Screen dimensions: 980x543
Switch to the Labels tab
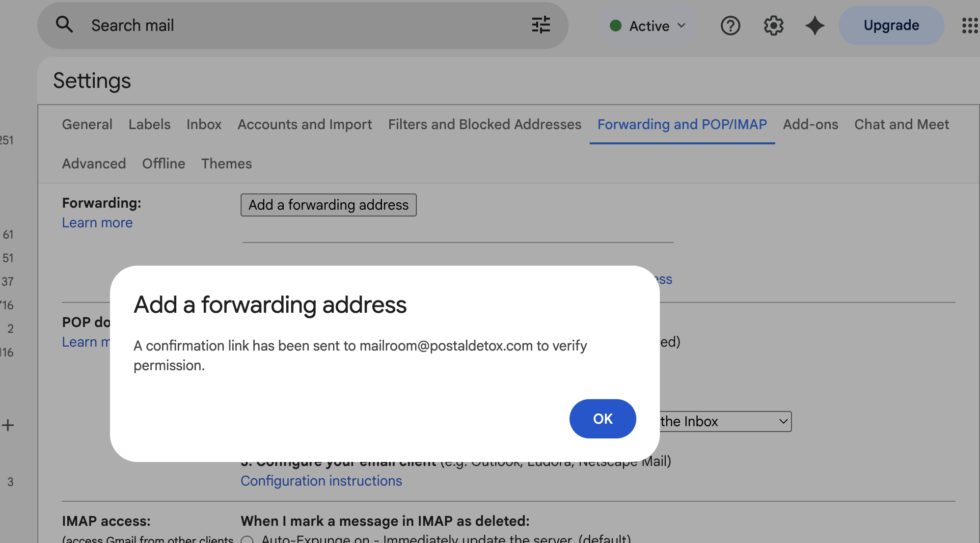[x=149, y=124]
